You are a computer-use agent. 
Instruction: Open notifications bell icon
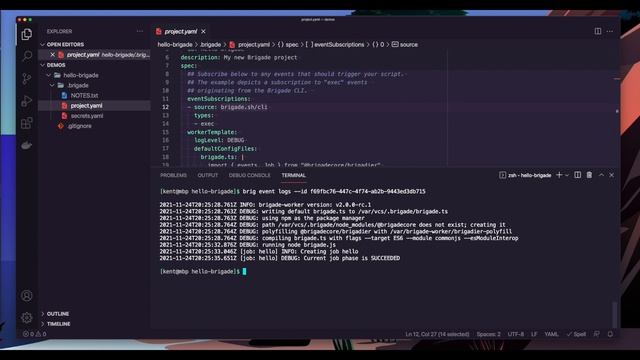(610, 334)
